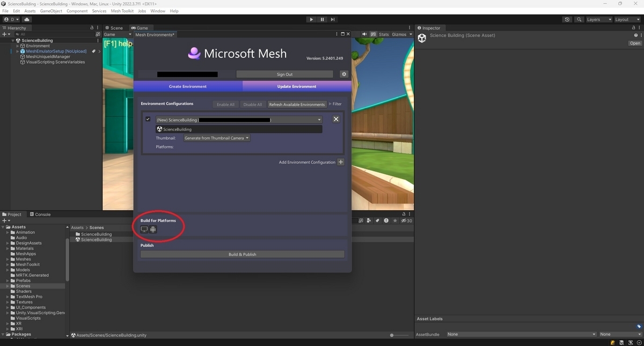Open the Component menu
Screen dimensions: 644x346
[77, 11]
